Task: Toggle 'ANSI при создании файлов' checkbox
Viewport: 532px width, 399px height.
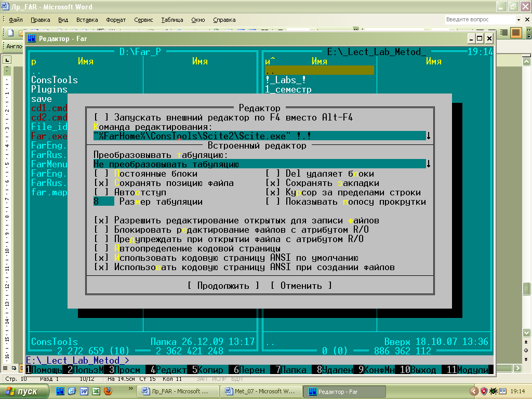Action: tap(101, 268)
